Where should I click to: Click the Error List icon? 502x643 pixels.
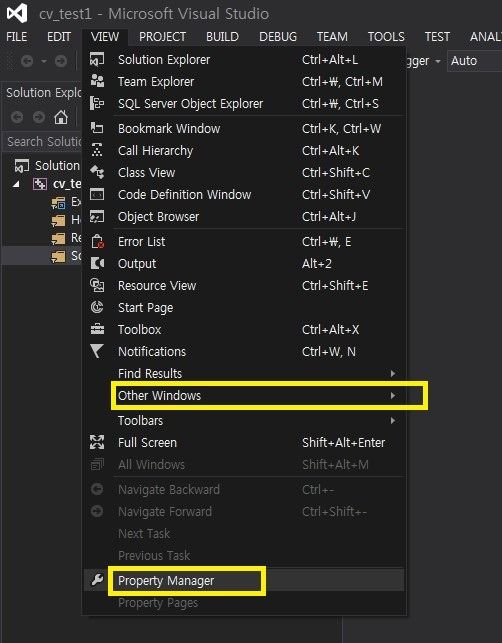click(97, 242)
